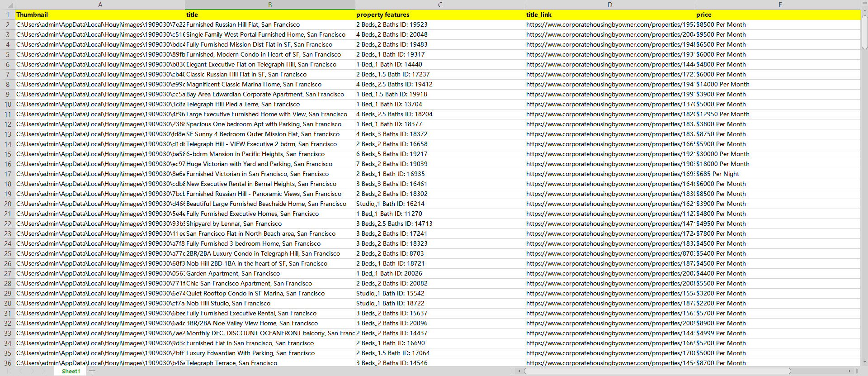The image size is (868, 376).
Task: Select row 35 header
Action: coord(7,353)
